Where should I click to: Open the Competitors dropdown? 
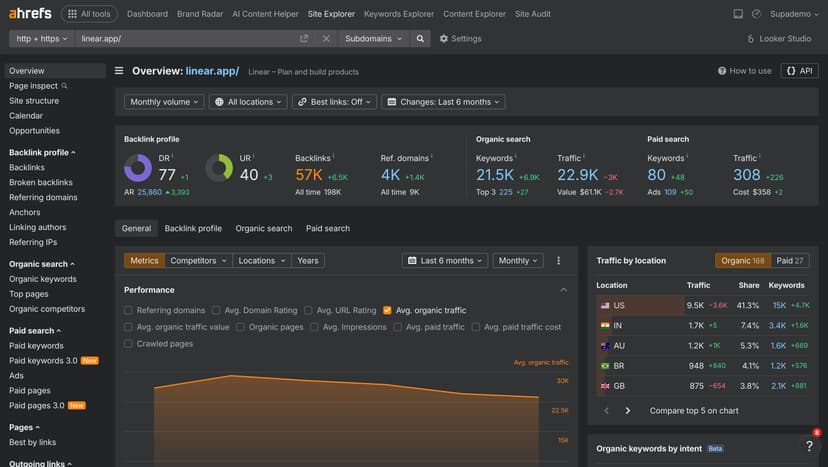[198, 260]
